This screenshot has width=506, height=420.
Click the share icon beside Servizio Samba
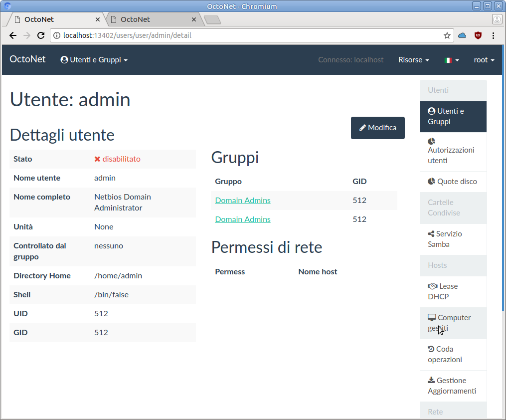click(431, 234)
